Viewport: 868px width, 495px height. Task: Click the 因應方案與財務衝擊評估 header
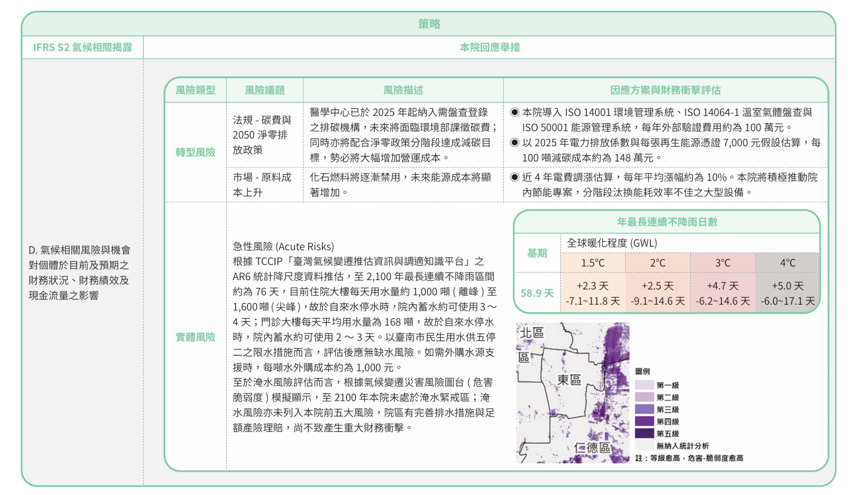[665, 90]
